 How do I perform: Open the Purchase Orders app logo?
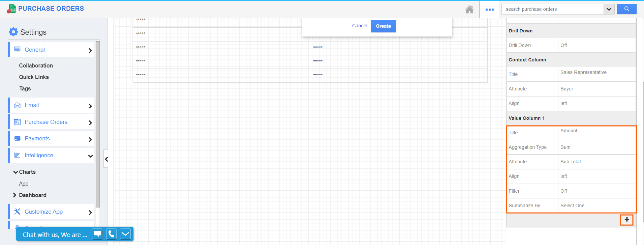click(11, 9)
